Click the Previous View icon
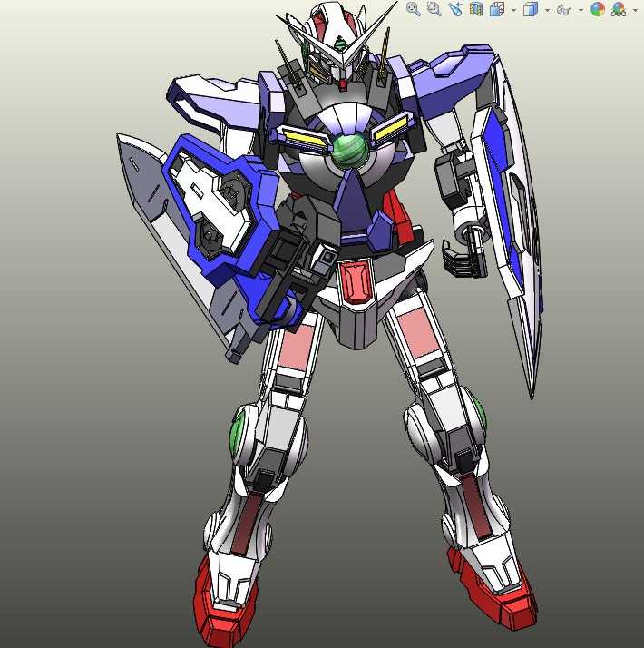 [455, 9]
